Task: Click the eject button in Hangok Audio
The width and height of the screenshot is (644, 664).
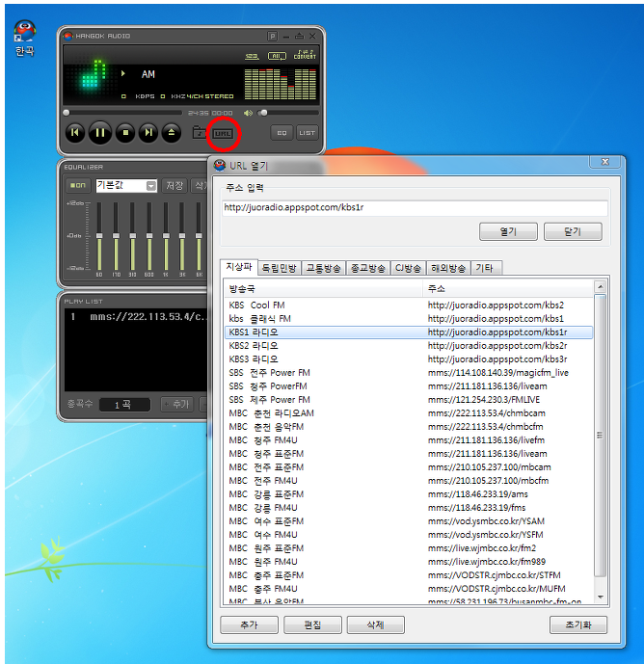Action: click(x=172, y=133)
